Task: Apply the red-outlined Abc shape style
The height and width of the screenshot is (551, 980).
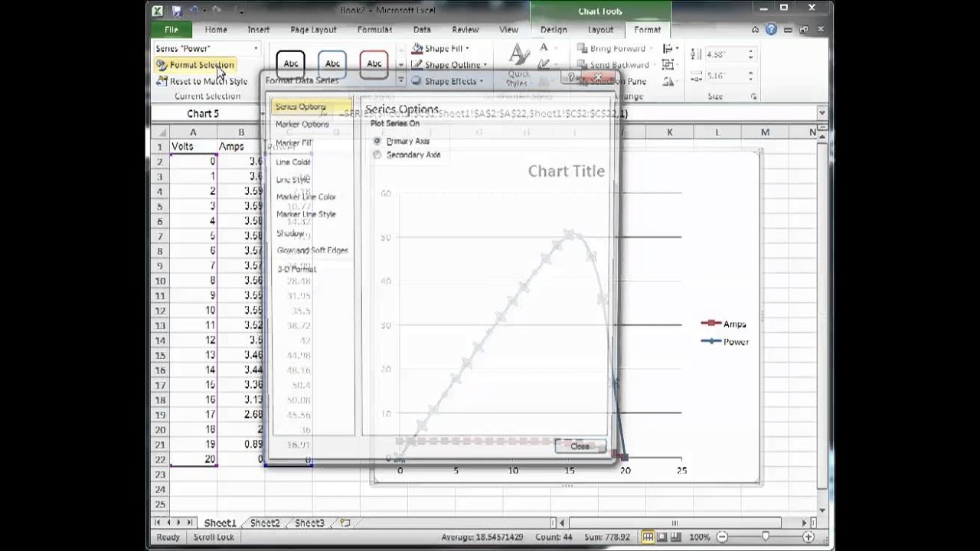Action: coord(374,64)
